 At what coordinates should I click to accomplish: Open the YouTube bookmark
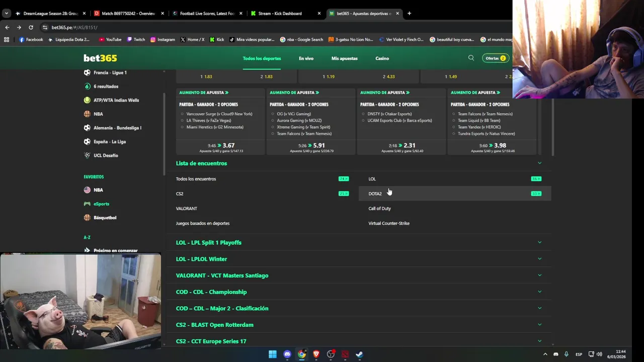110,39
